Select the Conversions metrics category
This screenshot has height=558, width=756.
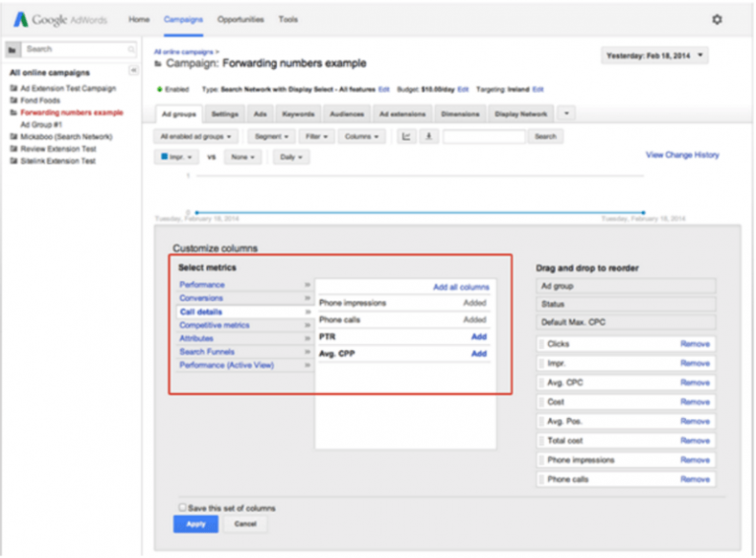click(201, 298)
